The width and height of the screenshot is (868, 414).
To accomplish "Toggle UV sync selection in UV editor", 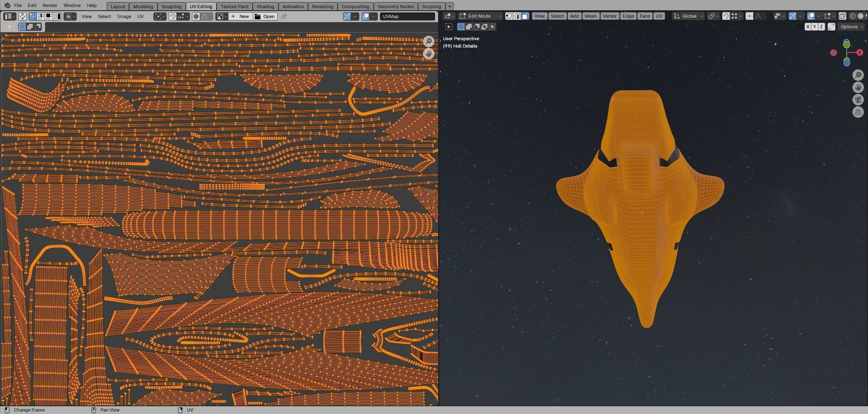I will pos(23,16).
